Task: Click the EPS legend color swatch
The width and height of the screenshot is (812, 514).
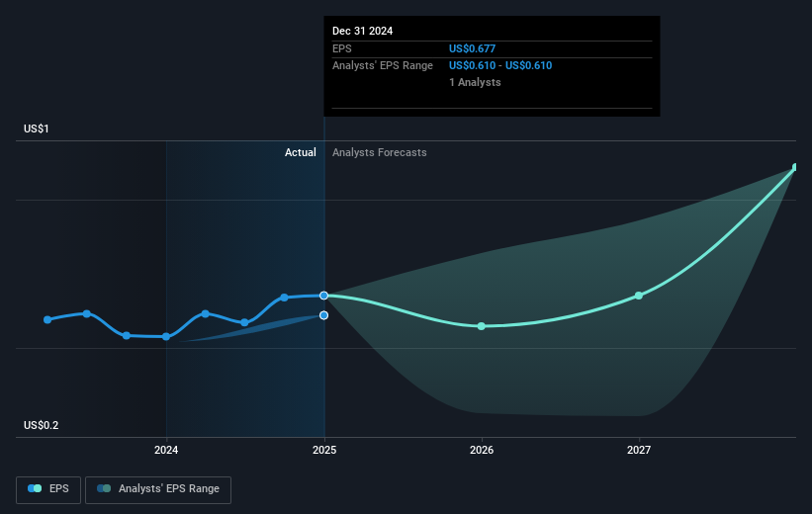Action: pos(35,488)
